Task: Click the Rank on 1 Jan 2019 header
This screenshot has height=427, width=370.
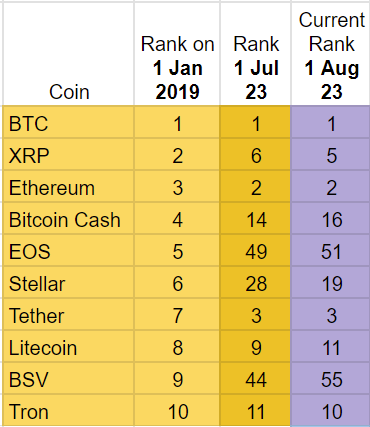Action: (x=177, y=54)
